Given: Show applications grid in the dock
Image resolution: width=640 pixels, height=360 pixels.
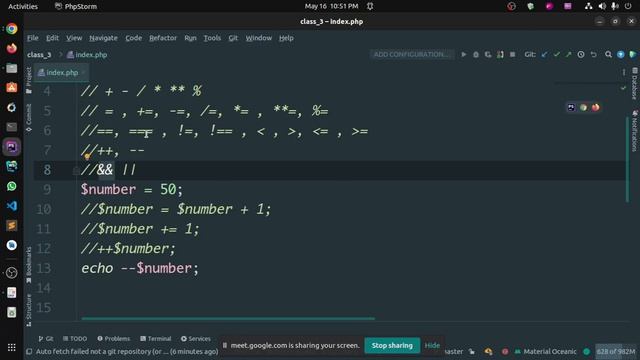Looking at the screenshot, I should tap(11, 347).
